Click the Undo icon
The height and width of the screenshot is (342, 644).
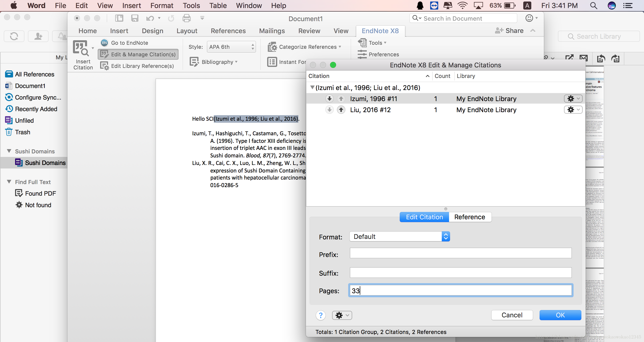click(150, 18)
